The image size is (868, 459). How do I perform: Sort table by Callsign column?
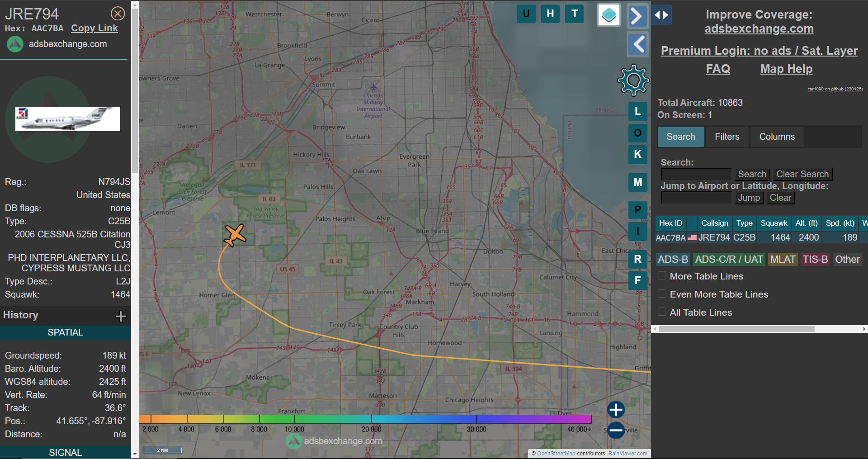714,223
